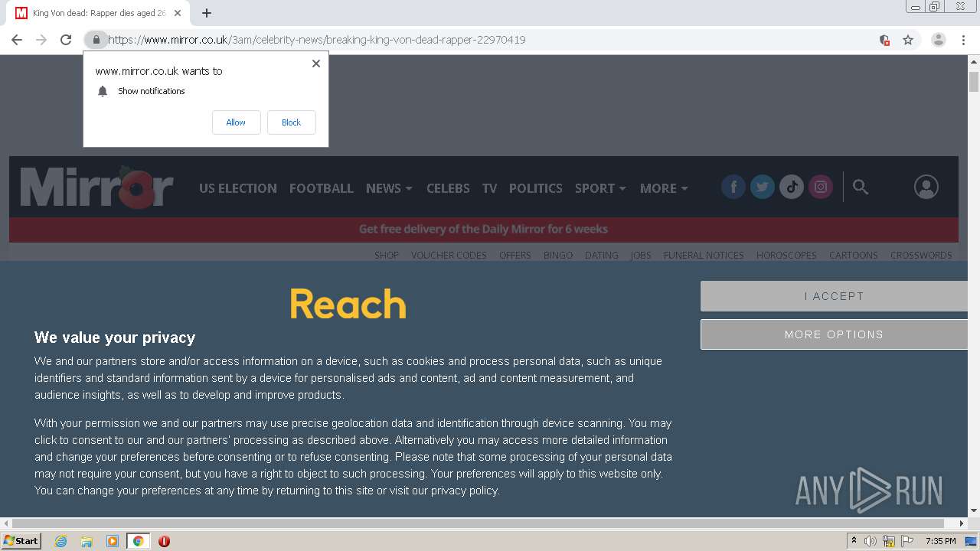Go to FOOTBALL section
The height and width of the screenshot is (551, 980).
pos(322,188)
